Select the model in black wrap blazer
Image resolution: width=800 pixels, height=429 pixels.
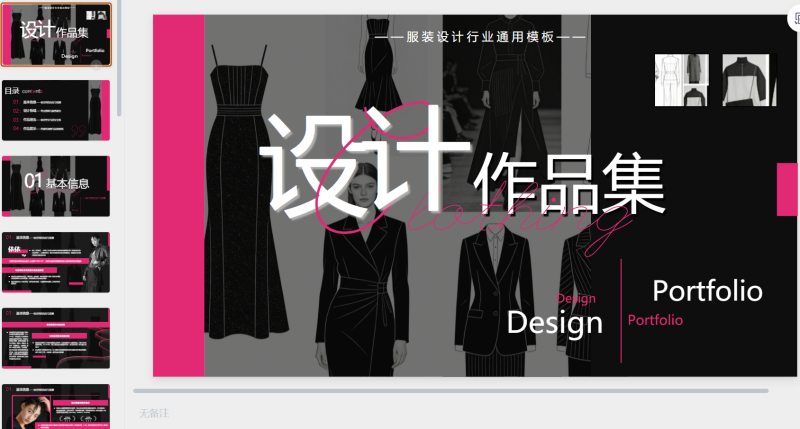coord(363,270)
